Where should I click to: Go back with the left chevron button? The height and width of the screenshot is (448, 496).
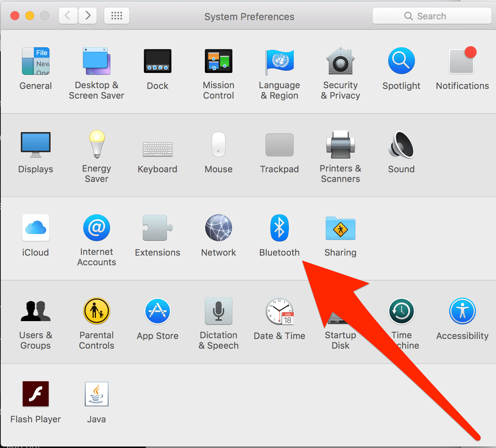point(68,16)
